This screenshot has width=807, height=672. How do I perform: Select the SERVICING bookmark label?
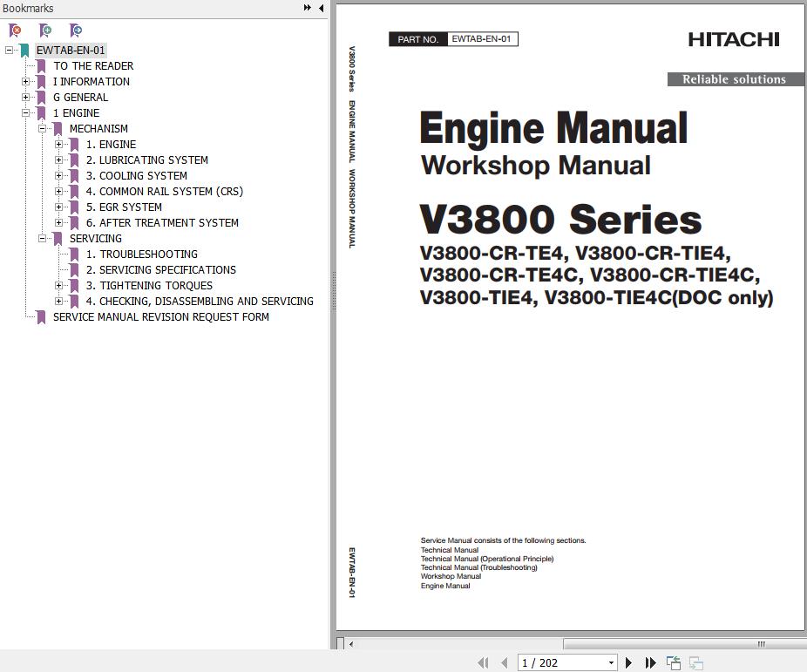coord(96,238)
